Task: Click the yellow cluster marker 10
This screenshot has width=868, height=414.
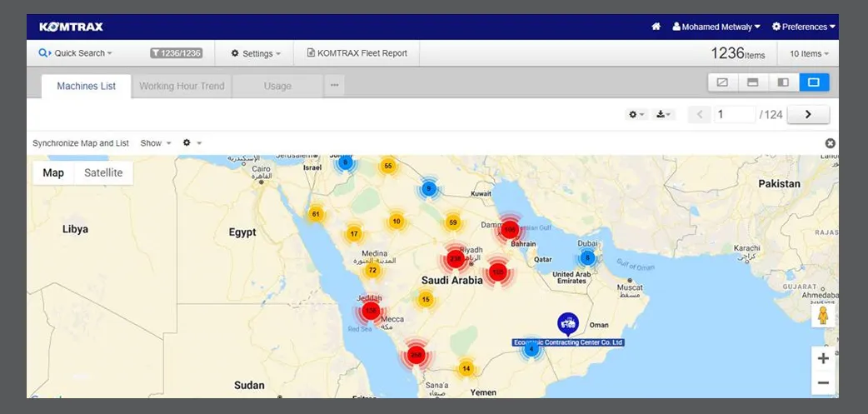Action: tap(396, 222)
